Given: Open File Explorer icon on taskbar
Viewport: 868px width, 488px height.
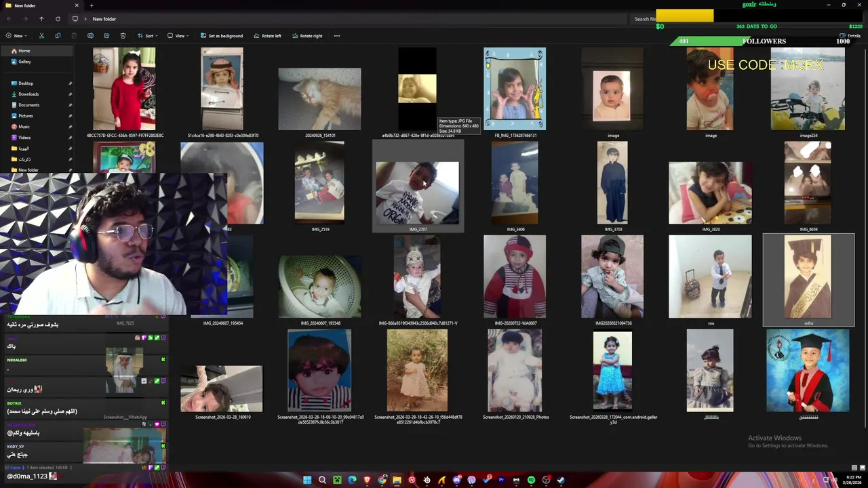Looking at the screenshot, I should point(397,480).
